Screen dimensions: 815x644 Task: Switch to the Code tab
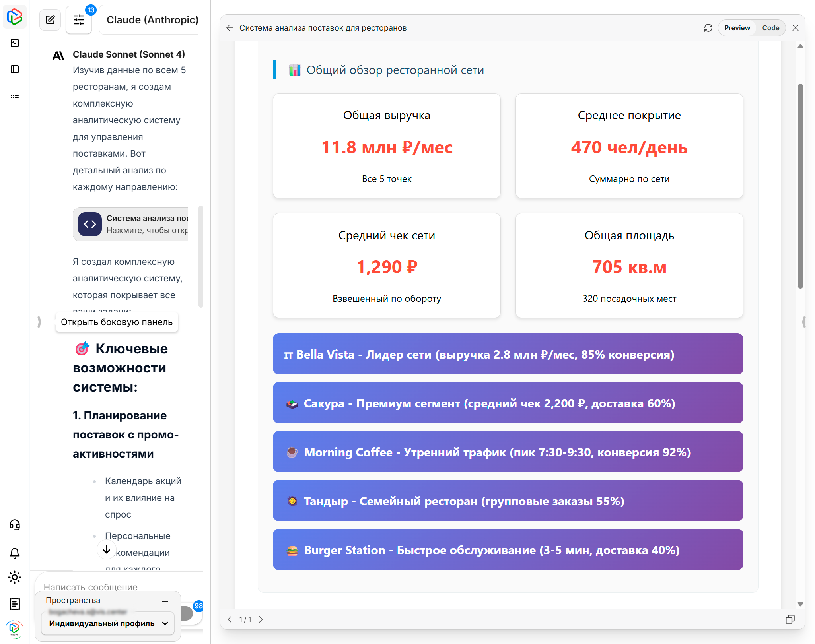click(x=770, y=28)
